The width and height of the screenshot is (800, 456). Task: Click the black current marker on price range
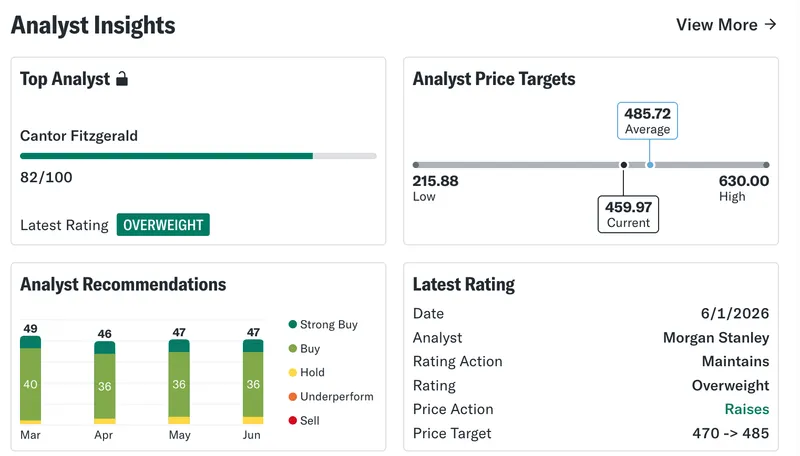(623, 165)
